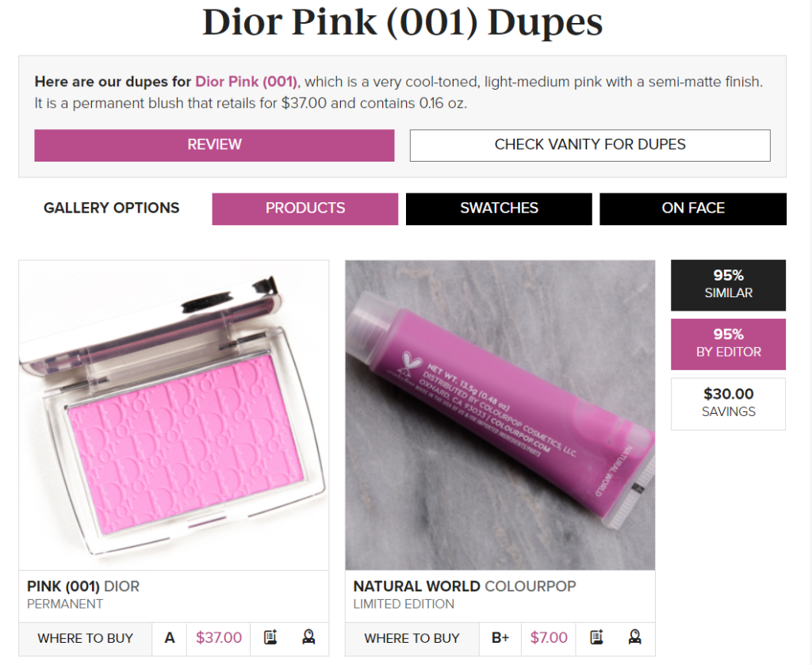Click the $7.00 price for ColourPop
812x665 pixels.
(549, 637)
